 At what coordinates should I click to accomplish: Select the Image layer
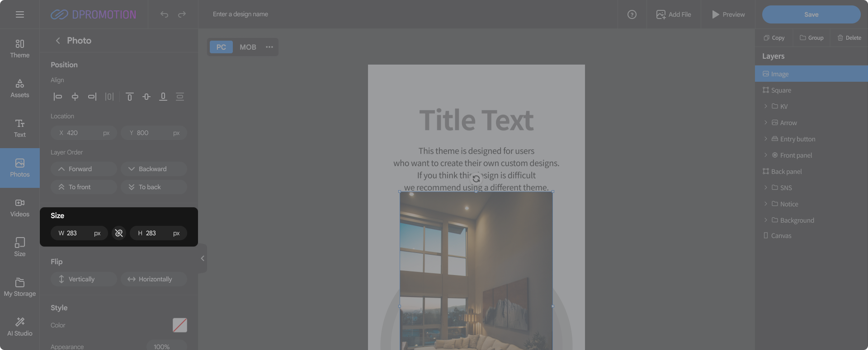pyautogui.click(x=811, y=74)
